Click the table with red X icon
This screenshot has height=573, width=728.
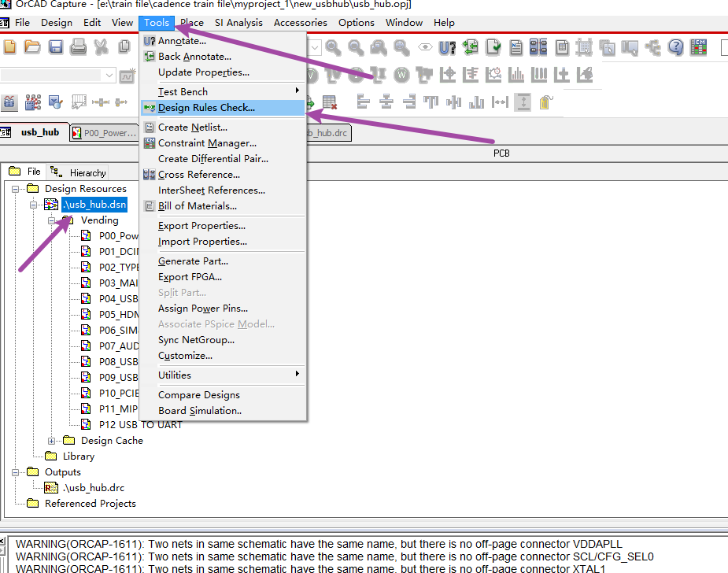point(329,102)
